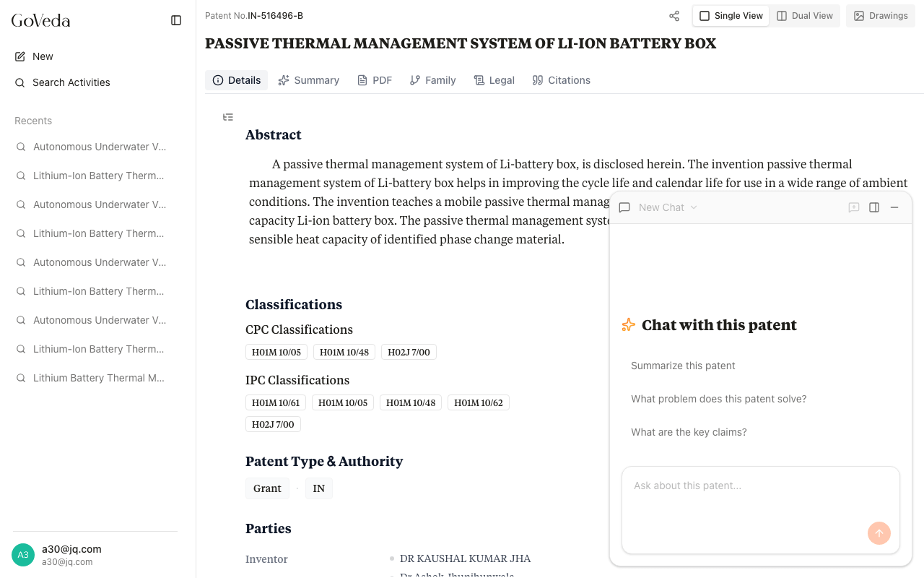The height and width of the screenshot is (578, 924).
Task: Switch to Dual View mode
Action: pyautogui.click(x=805, y=16)
